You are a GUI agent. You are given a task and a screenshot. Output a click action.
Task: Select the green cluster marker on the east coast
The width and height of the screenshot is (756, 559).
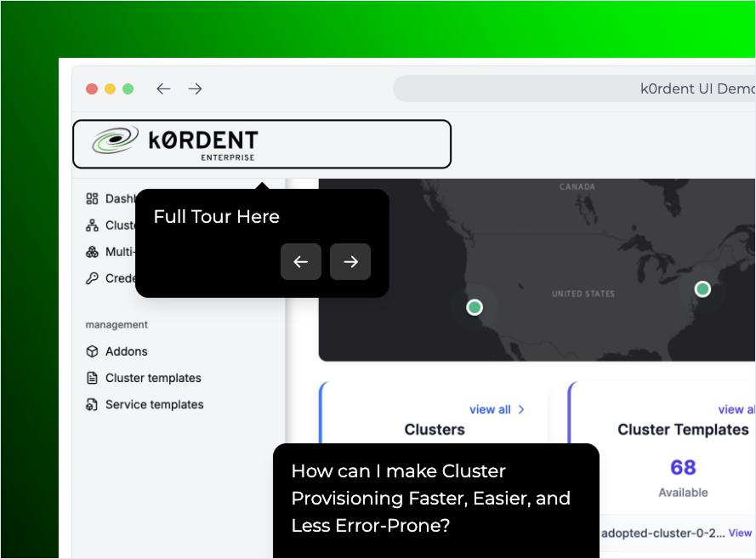pyautogui.click(x=702, y=288)
